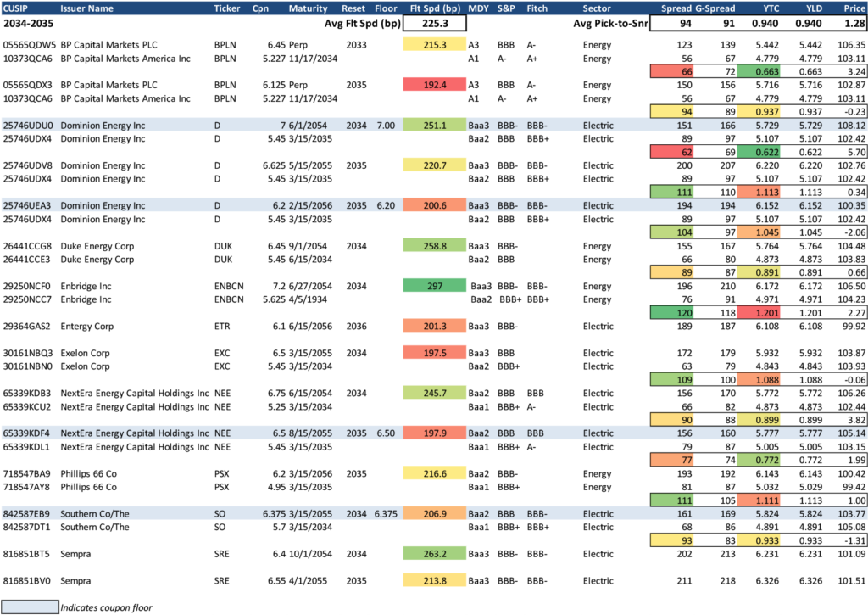
Task: Click CUSIP cell 816851BV0
Action: click(29, 581)
